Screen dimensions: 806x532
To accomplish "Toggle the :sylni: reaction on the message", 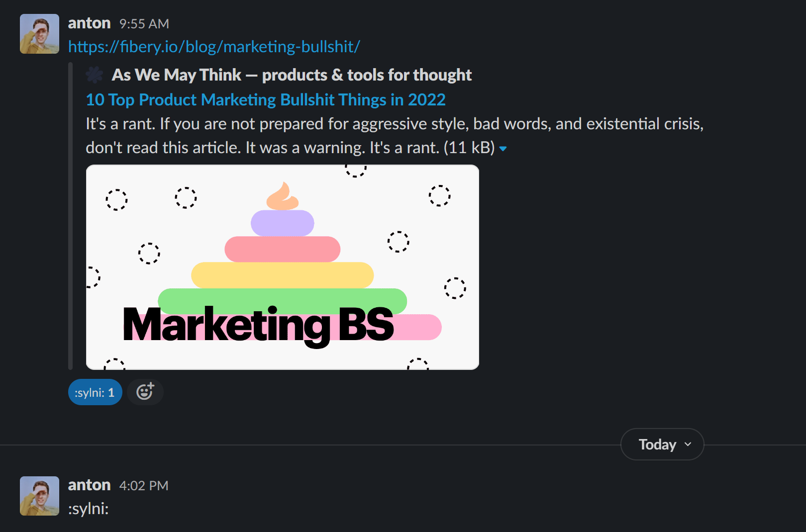I will (95, 392).
